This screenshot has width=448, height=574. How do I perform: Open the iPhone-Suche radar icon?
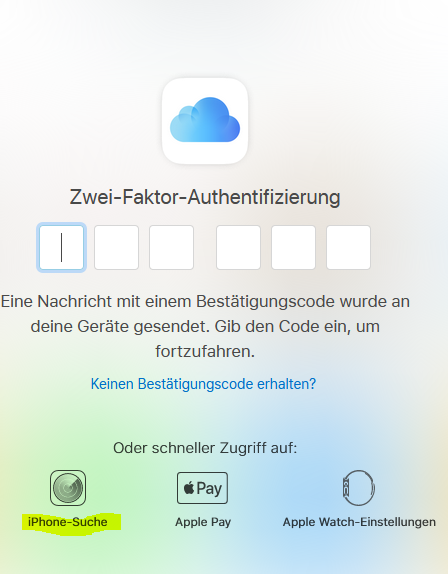[x=68, y=488]
